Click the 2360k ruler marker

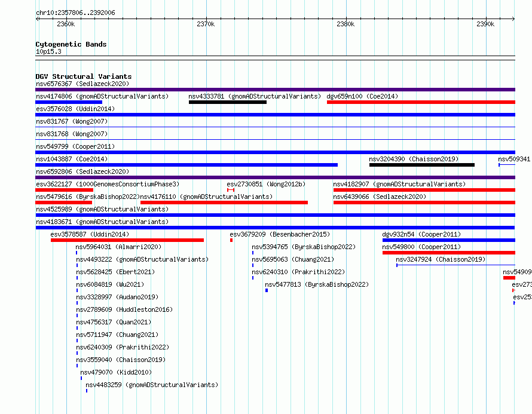tap(66, 24)
